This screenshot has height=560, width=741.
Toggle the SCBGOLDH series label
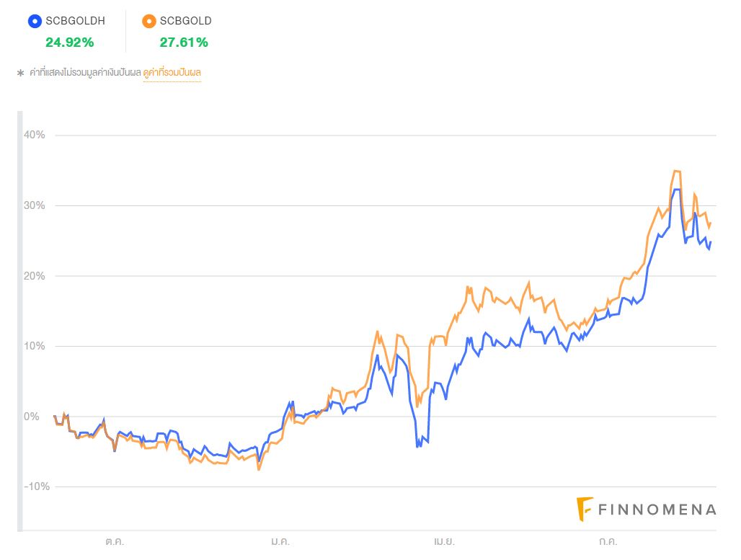coord(75,21)
